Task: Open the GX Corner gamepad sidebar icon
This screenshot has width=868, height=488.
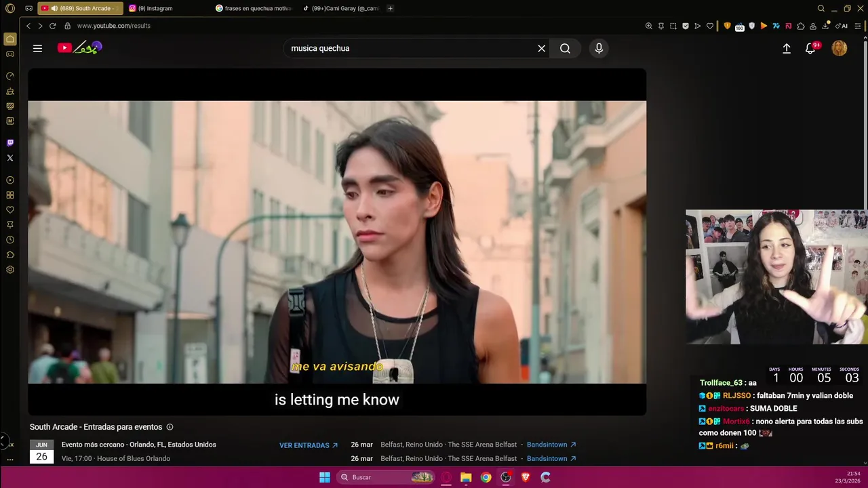Action: [9, 54]
